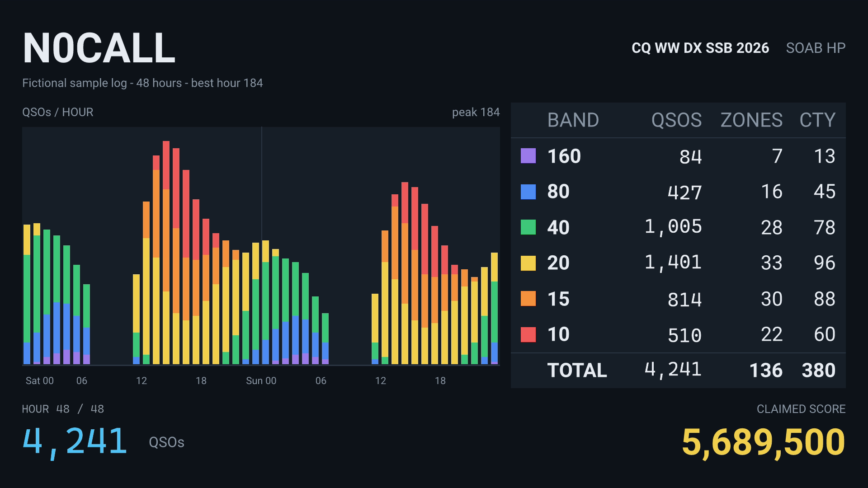This screenshot has height=488, width=868.
Task: Click the 4,241 total QSOs table cell
Action: pos(673,370)
